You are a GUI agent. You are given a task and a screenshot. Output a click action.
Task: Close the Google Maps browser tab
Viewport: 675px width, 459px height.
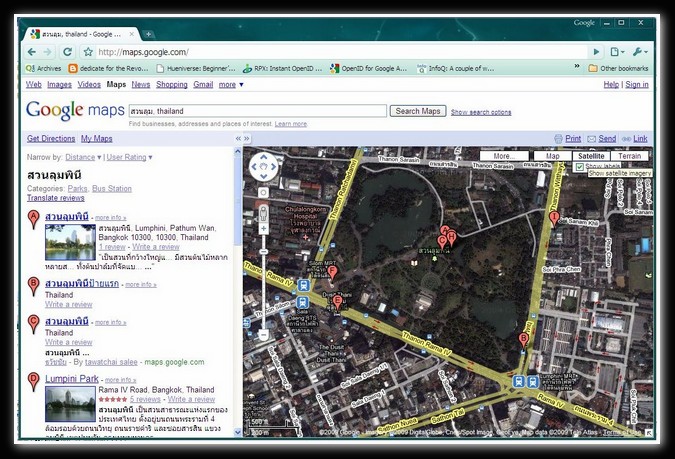[x=132, y=34]
